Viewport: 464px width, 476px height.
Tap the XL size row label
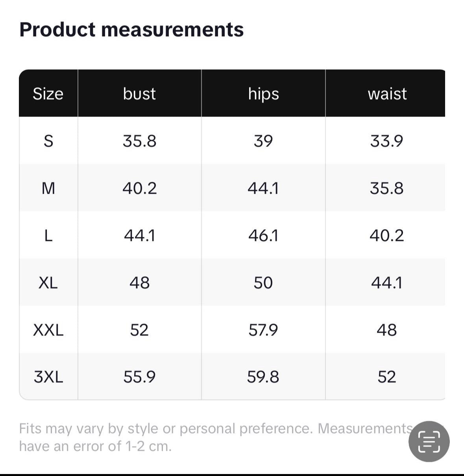point(48,283)
